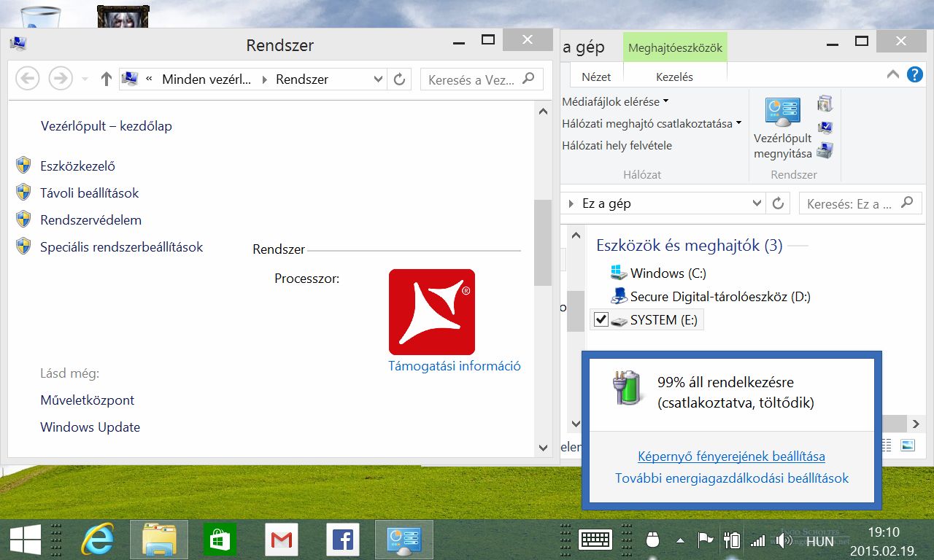Expand Hálózati meghajtó csatlakoztatása dropdown
Image resolution: width=934 pixels, height=560 pixels.
[652, 124]
